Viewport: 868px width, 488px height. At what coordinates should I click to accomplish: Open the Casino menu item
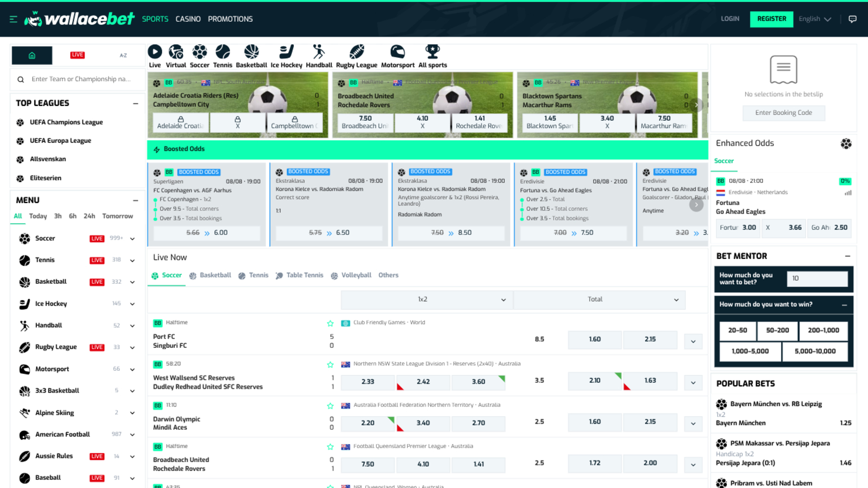tap(188, 19)
